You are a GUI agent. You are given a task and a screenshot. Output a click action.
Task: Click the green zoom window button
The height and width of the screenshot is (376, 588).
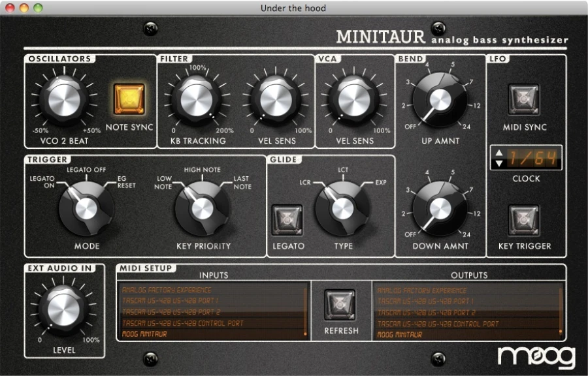click(38, 7)
